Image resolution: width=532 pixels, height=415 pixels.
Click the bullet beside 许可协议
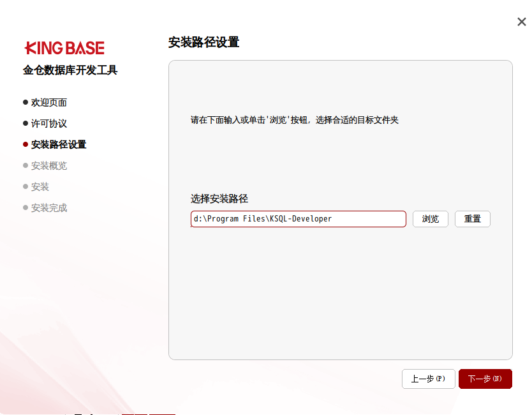point(26,123)
